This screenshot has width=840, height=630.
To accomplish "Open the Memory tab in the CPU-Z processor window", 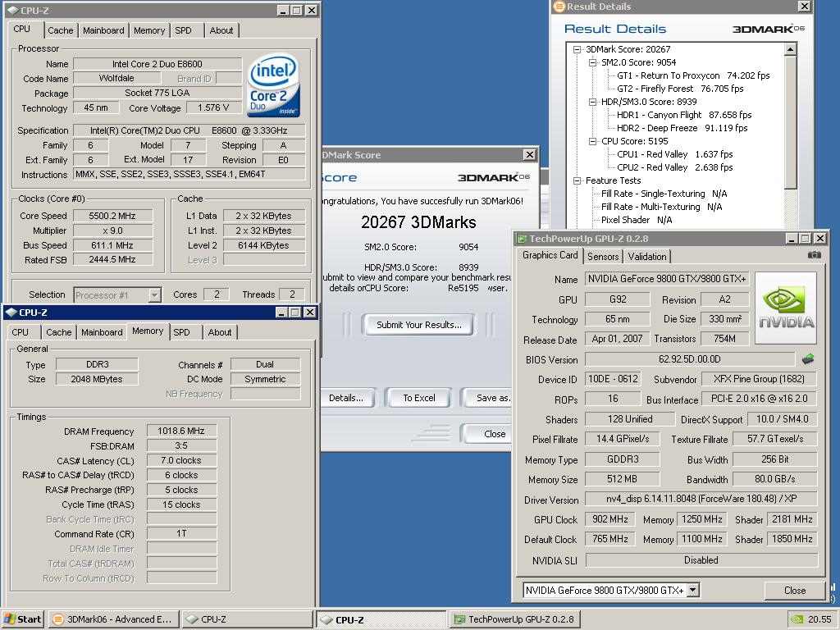I will point(149,30).
